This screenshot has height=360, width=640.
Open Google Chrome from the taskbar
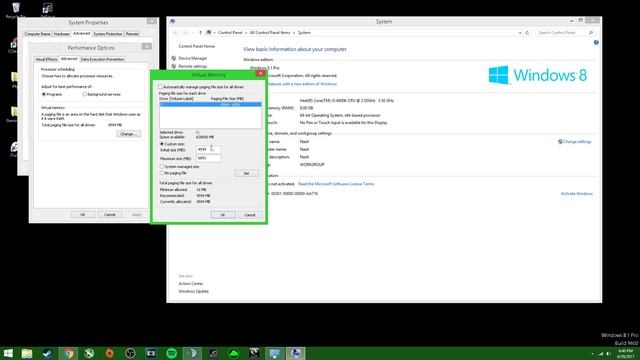(x=69, y=353)
